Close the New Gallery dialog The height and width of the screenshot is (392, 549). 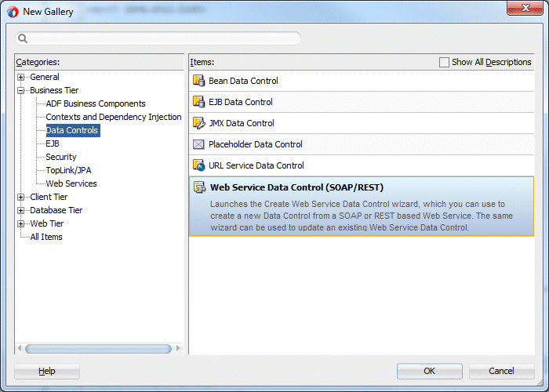click(525, 8)
